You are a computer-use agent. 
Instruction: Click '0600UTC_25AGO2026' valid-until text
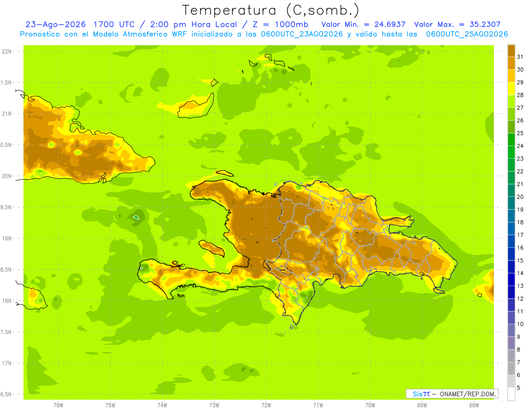tap(467, 34)
